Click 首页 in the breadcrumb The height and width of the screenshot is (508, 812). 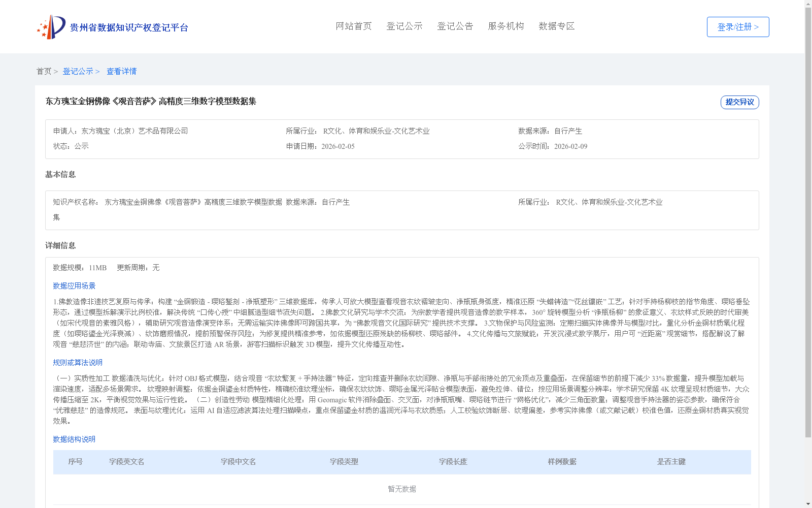[44, 71]
